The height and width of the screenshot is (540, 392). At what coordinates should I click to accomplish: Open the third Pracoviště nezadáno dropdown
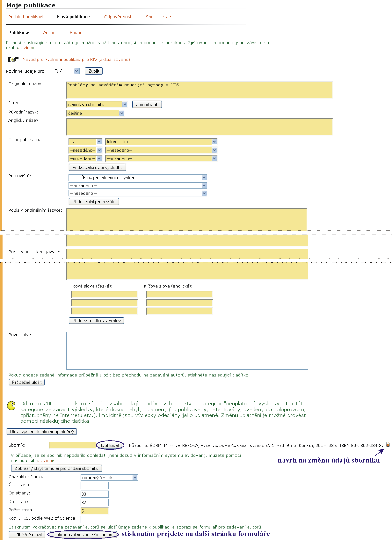(138, 193)
